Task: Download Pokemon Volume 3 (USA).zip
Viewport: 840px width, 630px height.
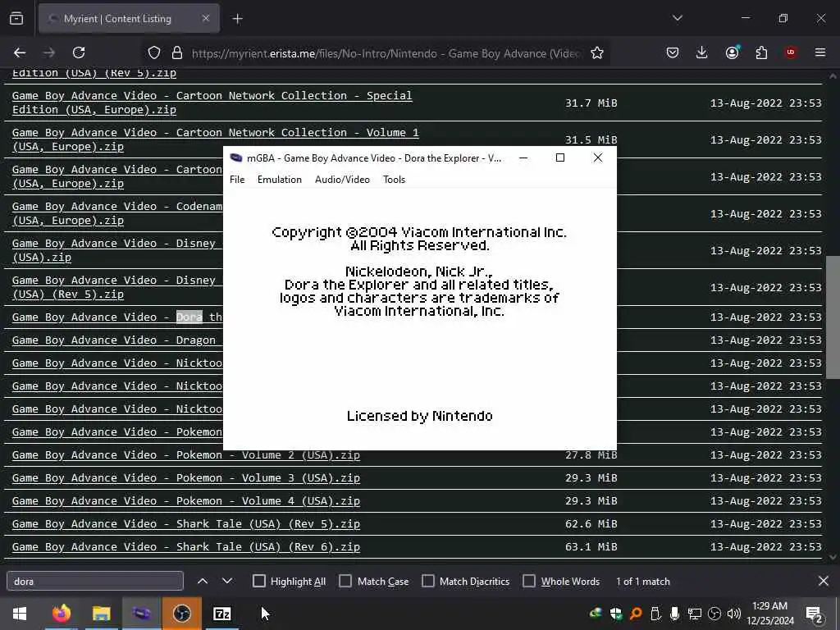Action: (x=186, y=478)
